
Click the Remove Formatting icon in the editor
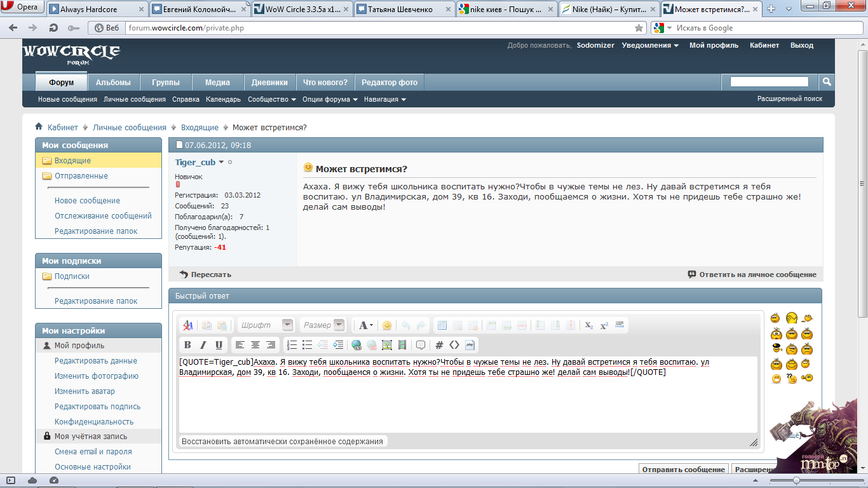click(x=187, y=325)
